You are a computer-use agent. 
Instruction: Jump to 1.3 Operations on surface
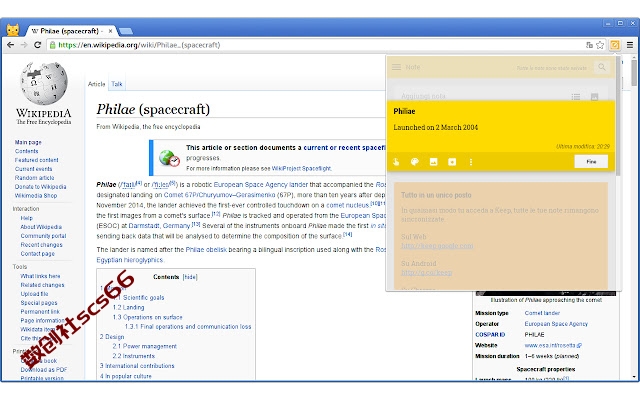(x=147, y=317)
